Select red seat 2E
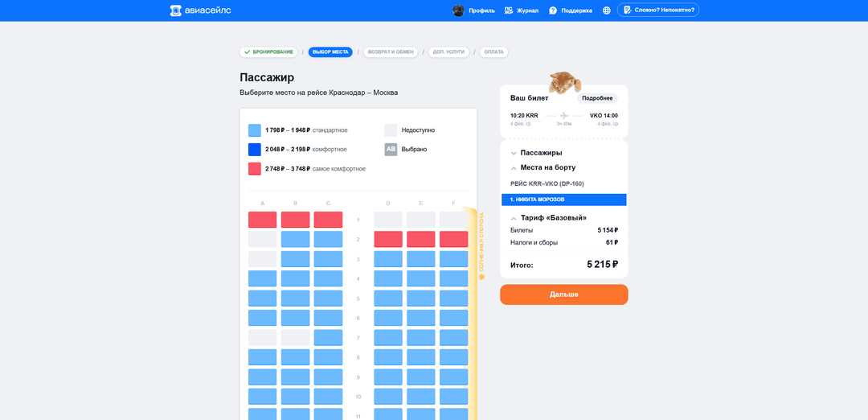The width and height of the screenshot is (868, 420). [x=421, y=239]
